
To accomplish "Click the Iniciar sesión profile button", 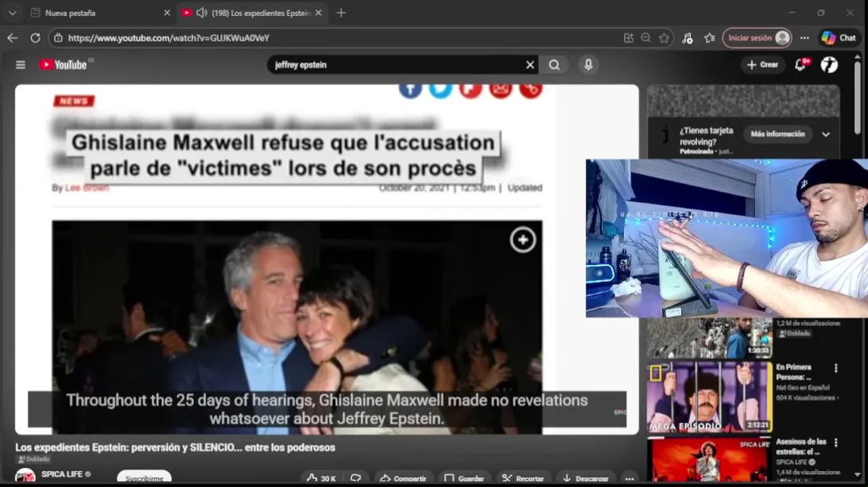I will 756,38.
